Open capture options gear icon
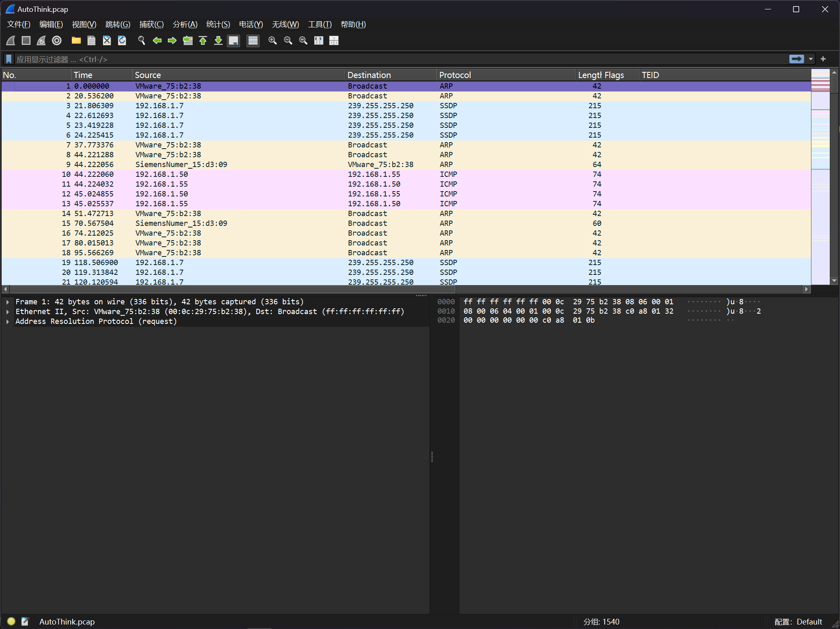The height and width of the screenshot is (629, 840). click(57, 40)
